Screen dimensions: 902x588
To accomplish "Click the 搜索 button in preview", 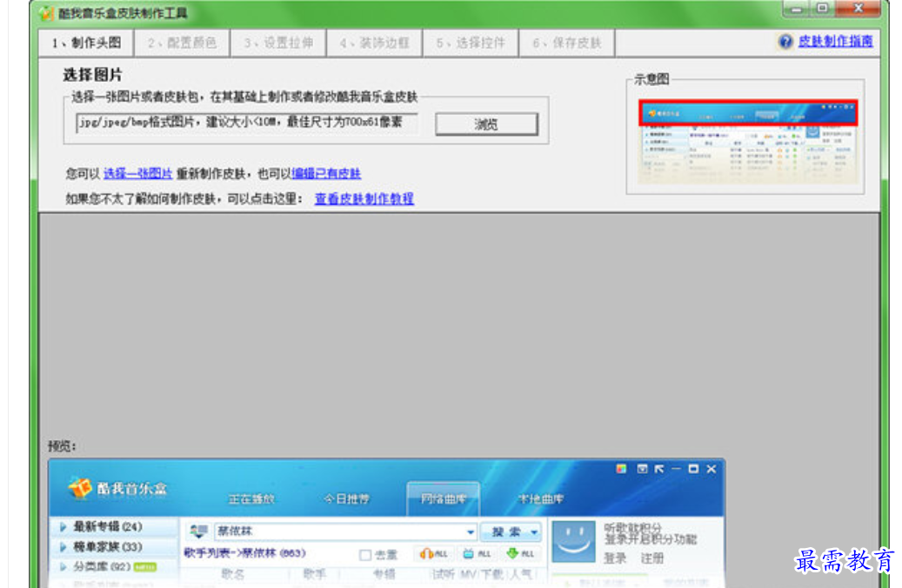I will point(505,532).
